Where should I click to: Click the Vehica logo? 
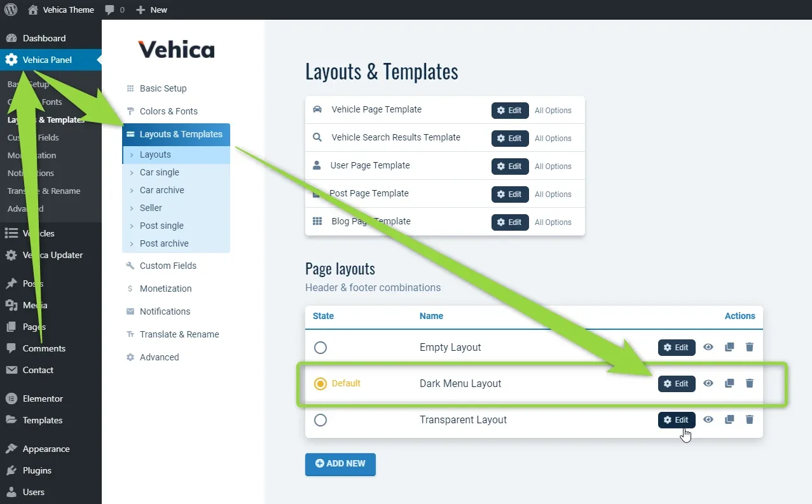point(176,50)
